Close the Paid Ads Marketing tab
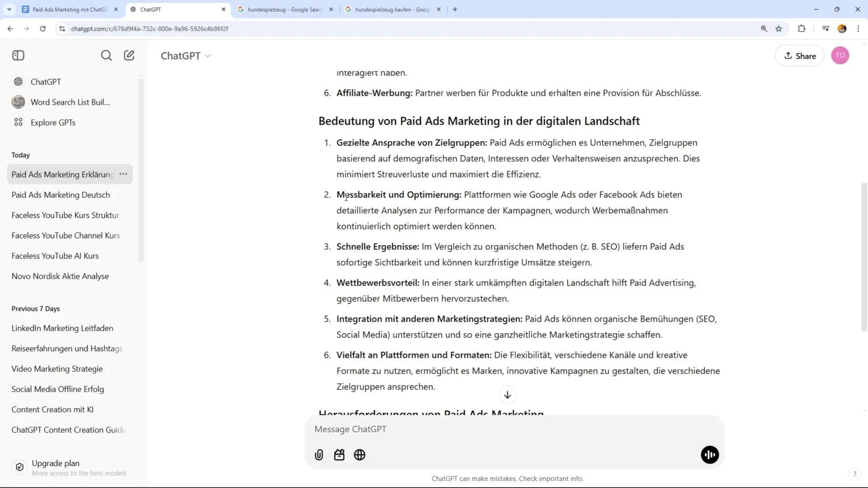 pos(116,9)
